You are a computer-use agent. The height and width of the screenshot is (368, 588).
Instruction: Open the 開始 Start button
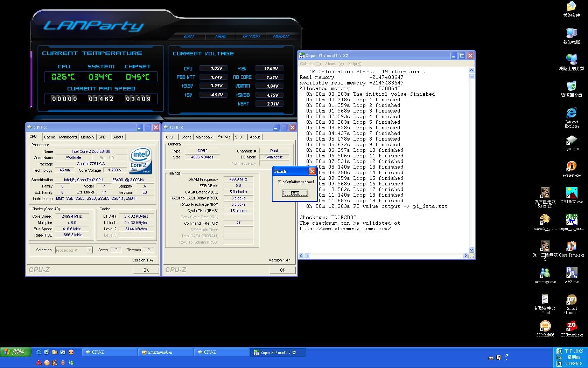pos(16,352)
